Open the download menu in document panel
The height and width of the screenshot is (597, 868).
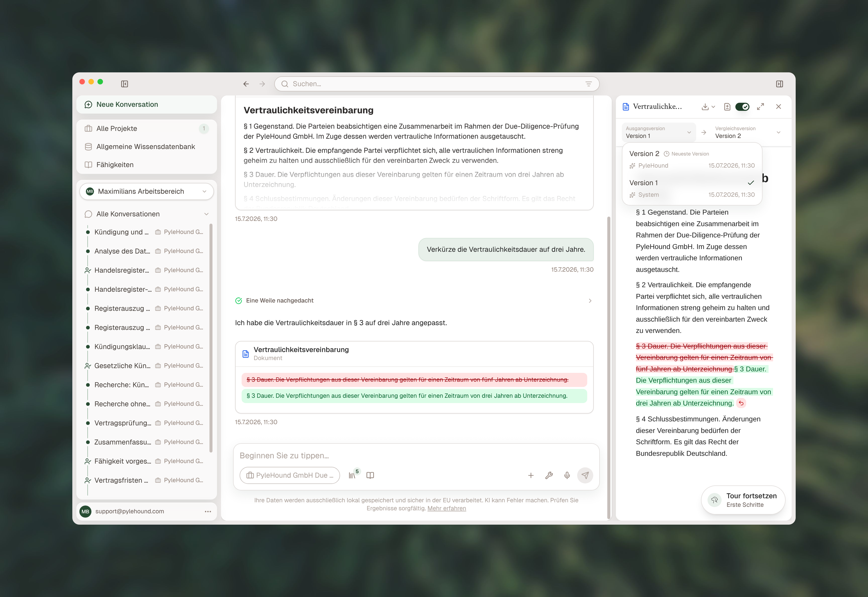click(708, 107)
